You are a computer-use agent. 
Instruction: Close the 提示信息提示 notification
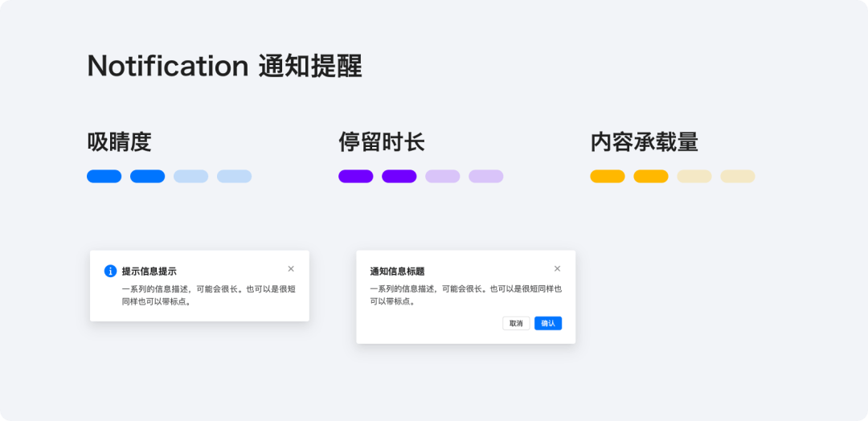pyautogui.click(x=291, y=269)
